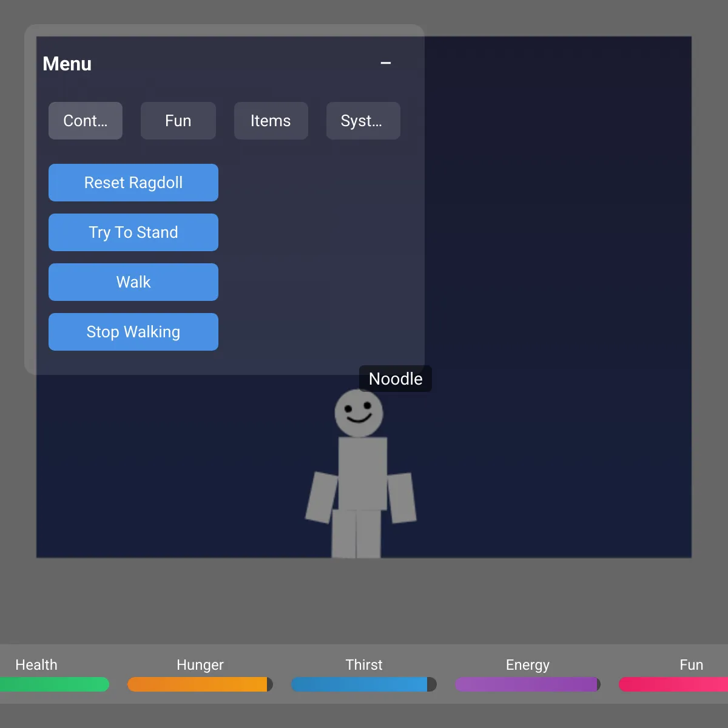Image resolution: width=728 pixels, height=728 pixels.
Task: Click the ragdoll's smiling head
Action: coord(359,413)
